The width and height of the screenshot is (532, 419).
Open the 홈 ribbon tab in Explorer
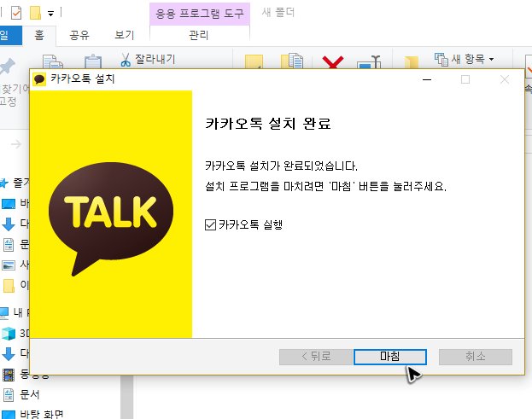pyautogui.click(x=39, y=35)
